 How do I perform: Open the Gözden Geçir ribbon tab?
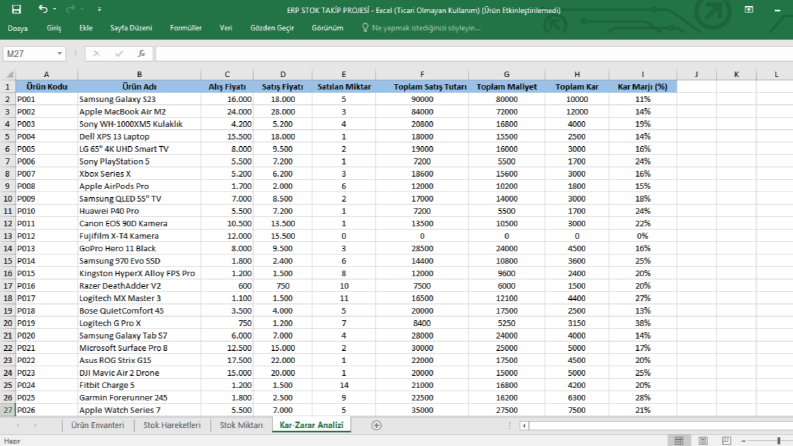click(x=272, y=28)
